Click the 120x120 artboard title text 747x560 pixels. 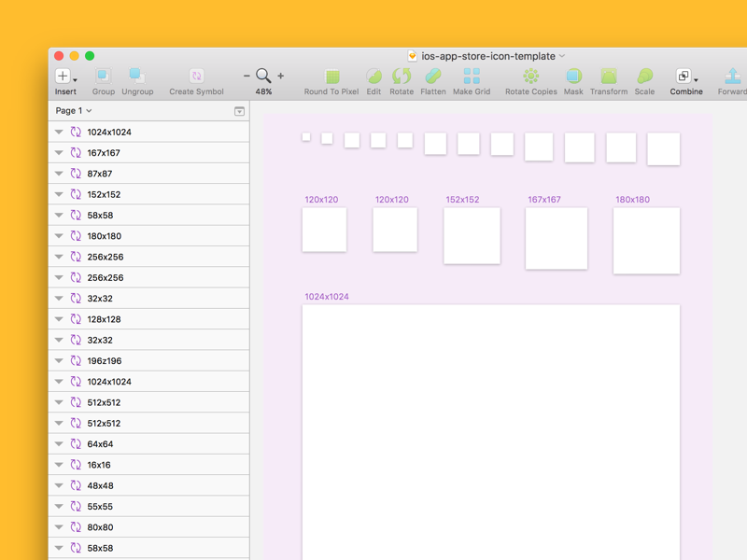tap(320, 199)
